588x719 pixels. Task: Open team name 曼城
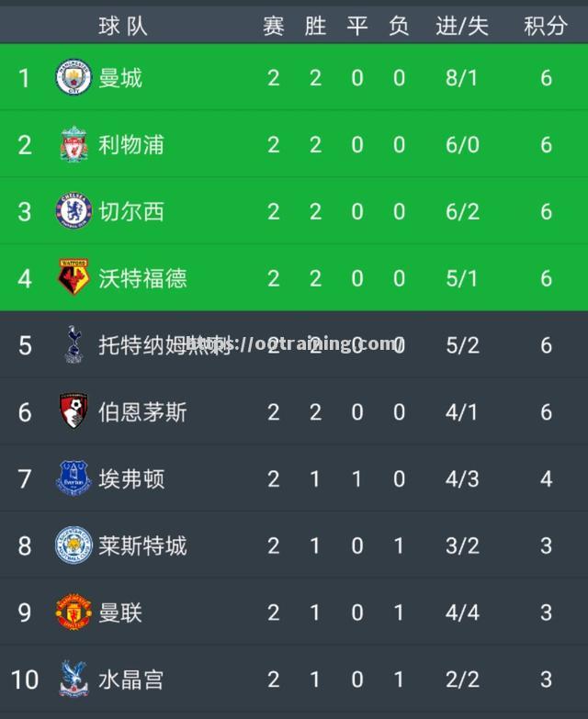click(120, 77)
